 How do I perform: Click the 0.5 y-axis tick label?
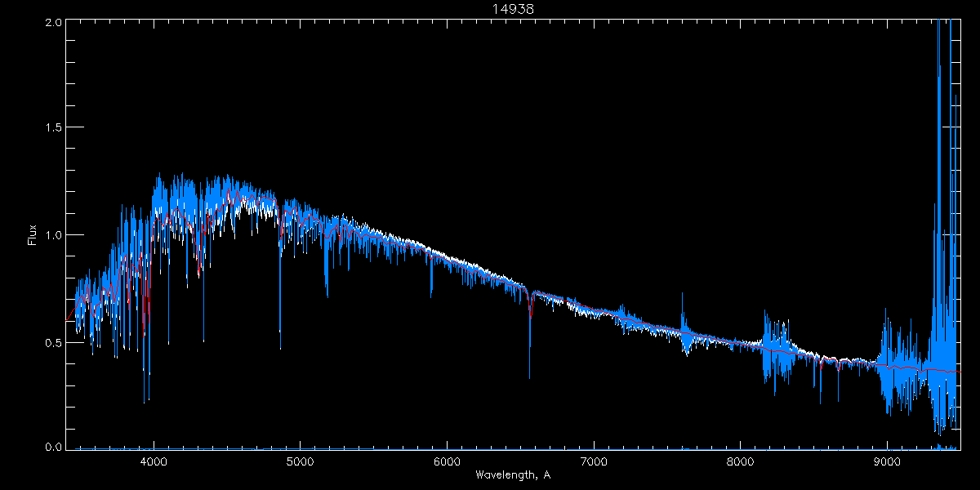(51, 342)
